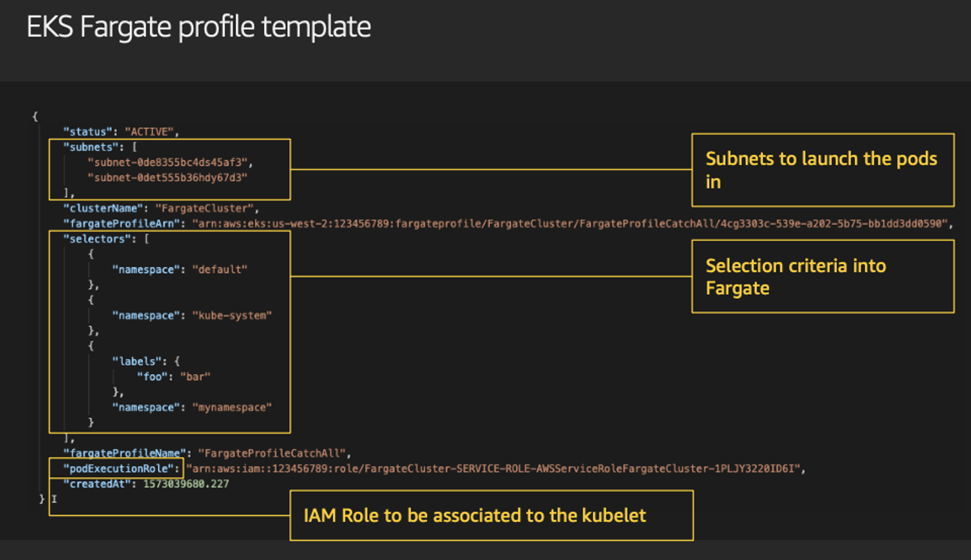The height and width of the screenshot is (560, 971).
Task: Click the "status" key in JSON
Action: coord(88,132)
